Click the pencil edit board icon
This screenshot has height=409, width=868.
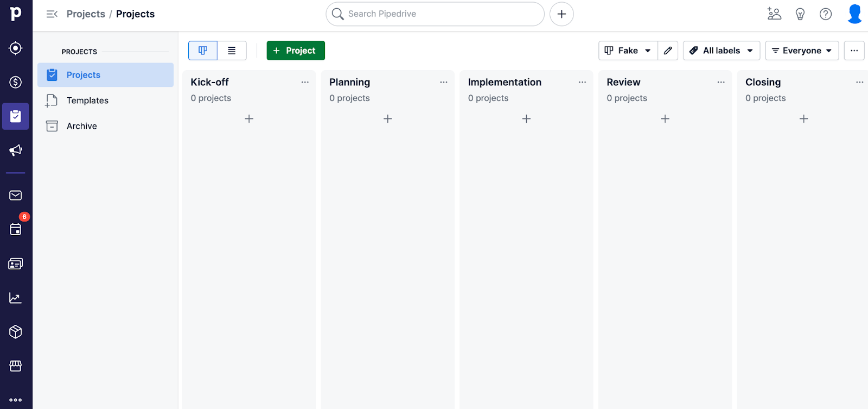tap(668, 51)
